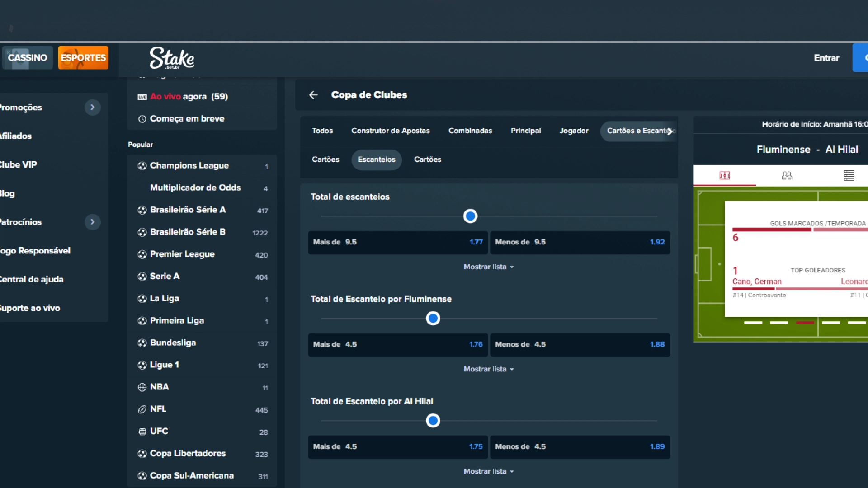Expand Mostrar lista under Total de escanteios
The image size is (868, 488).
click(488, 267)
